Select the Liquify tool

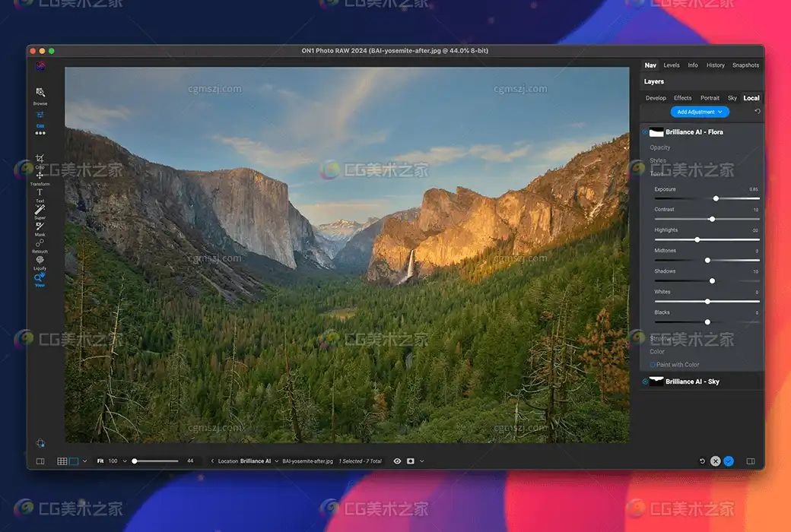tap(40, 261)
